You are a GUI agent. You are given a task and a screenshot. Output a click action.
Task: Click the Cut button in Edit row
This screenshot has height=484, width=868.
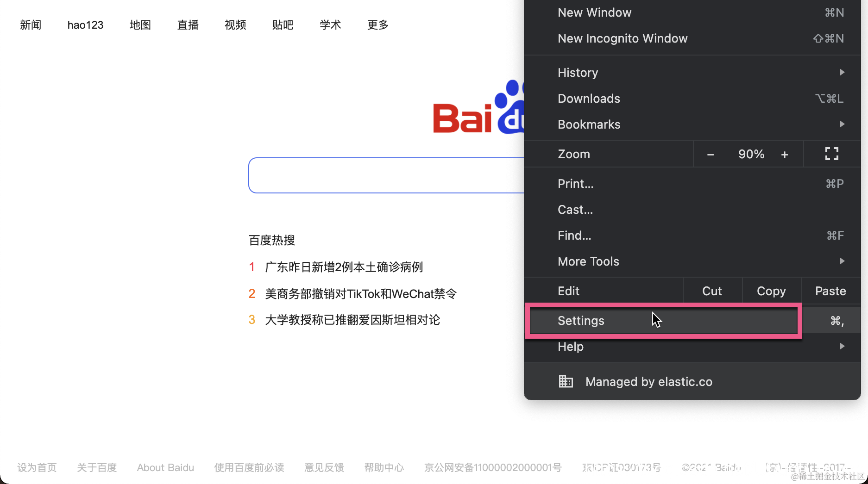[712, 291]
